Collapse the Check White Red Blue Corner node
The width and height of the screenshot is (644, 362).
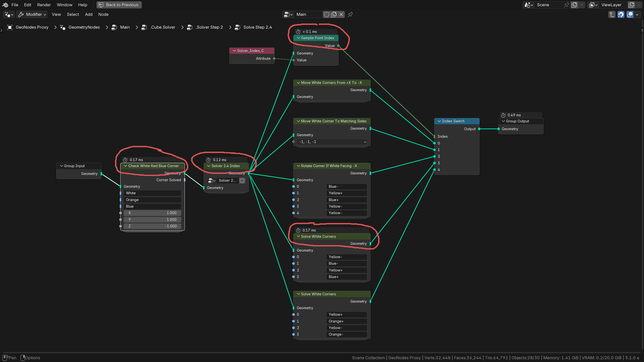[126, 166]
